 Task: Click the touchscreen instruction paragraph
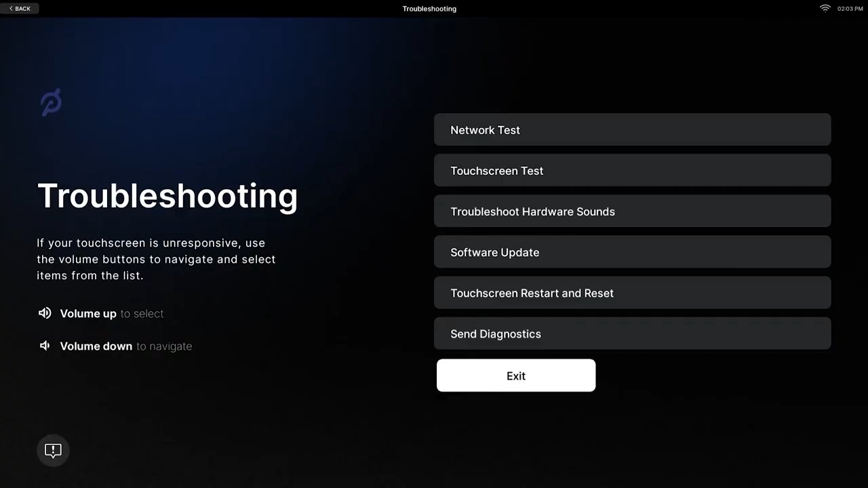[x=156, y=259]
